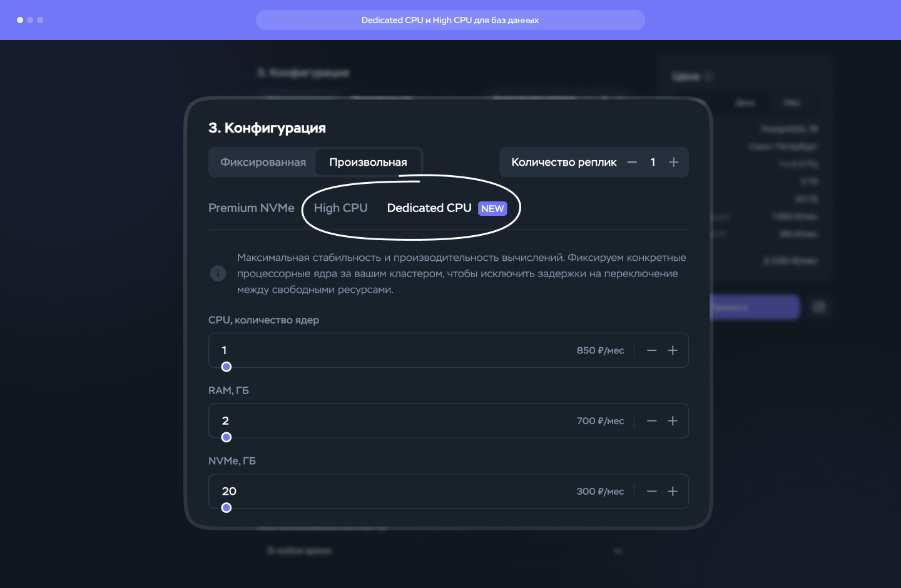
Task: Decrease the replica count with minus
Action: (632, 163)
